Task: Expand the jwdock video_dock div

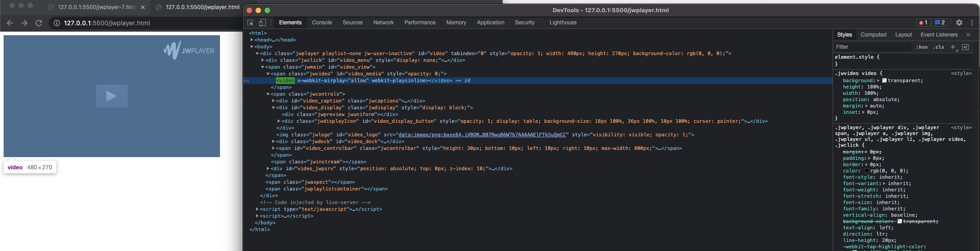Action: [x=274, y=141]
